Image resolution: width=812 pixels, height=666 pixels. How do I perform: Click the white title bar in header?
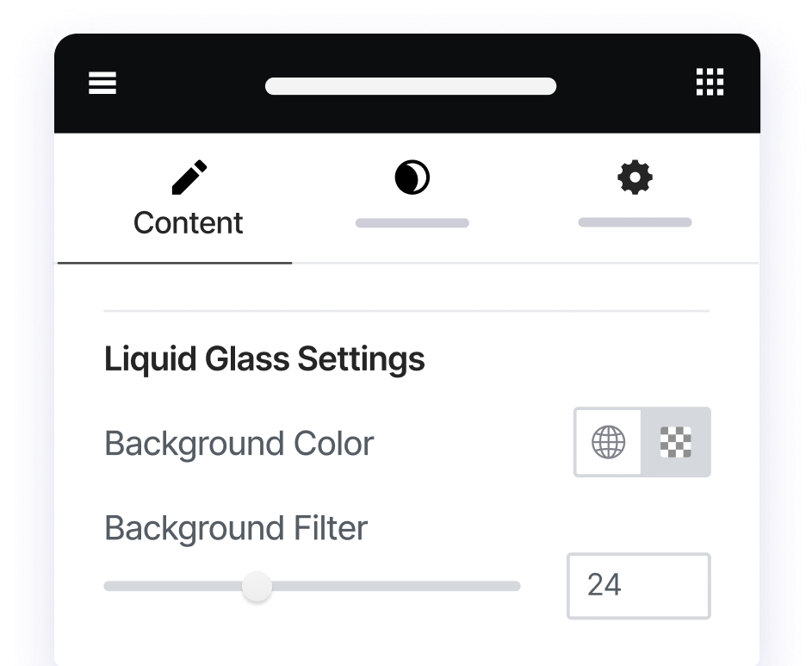[411, 86]
